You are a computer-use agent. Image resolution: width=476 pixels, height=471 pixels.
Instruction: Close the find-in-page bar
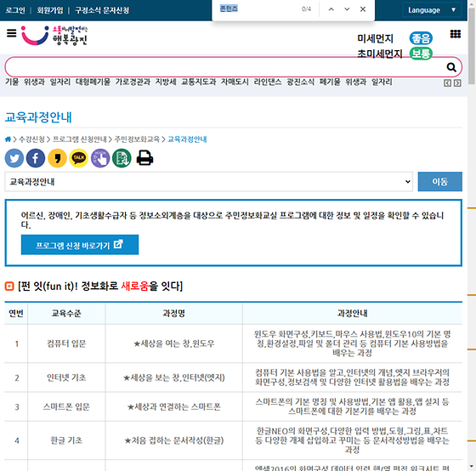tap(363, 9)
